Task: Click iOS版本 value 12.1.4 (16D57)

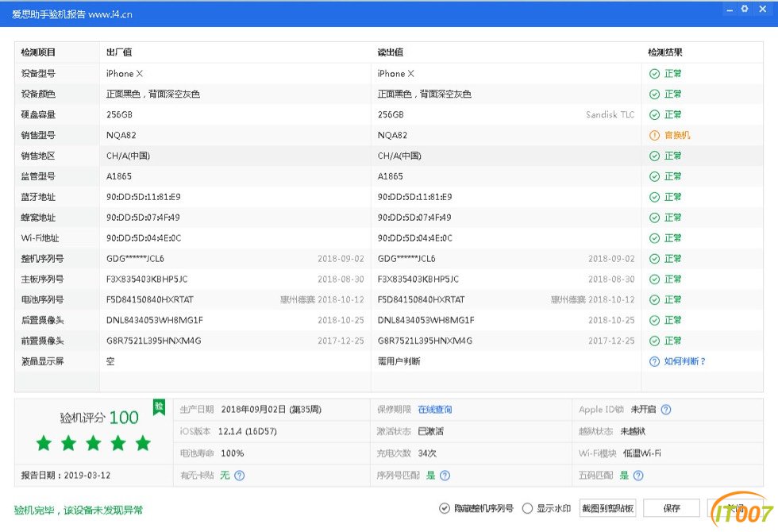Action: [x=248, y=432]
